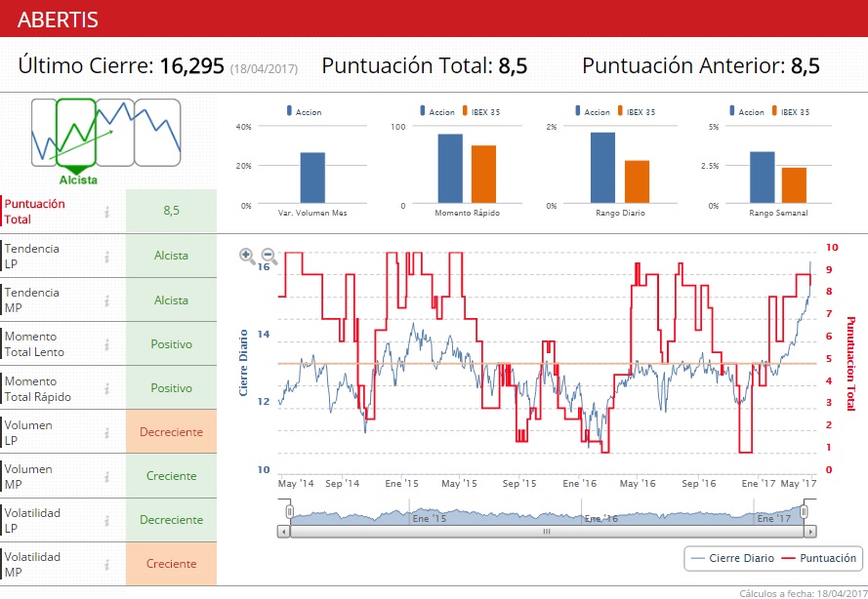Click the Sep '15 x-axis label
The height and width of the screenshot is (599, 868).
[519, 484]
